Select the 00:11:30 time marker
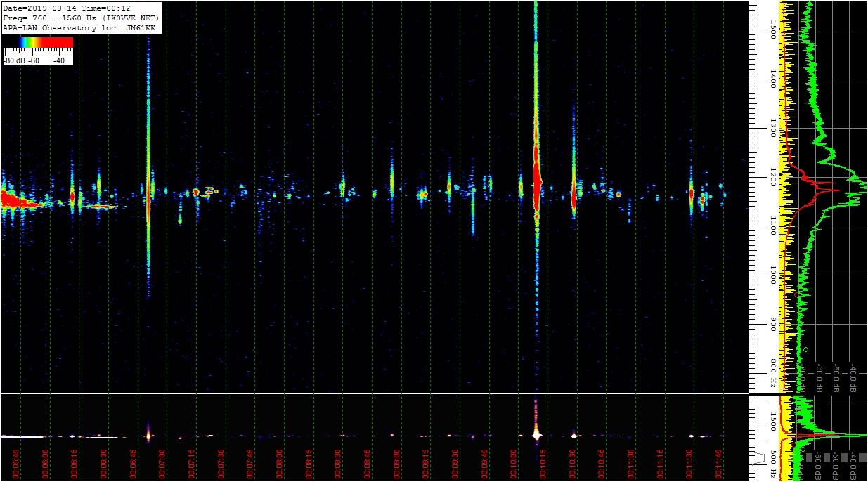868x482 pixels. (690, 464)
